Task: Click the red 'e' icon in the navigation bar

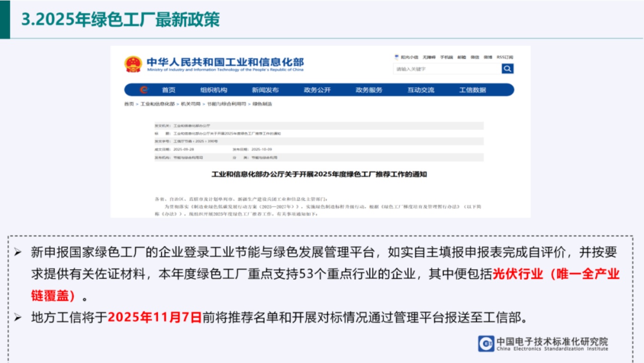Action: pyautogui.click(x=144, y=90)
